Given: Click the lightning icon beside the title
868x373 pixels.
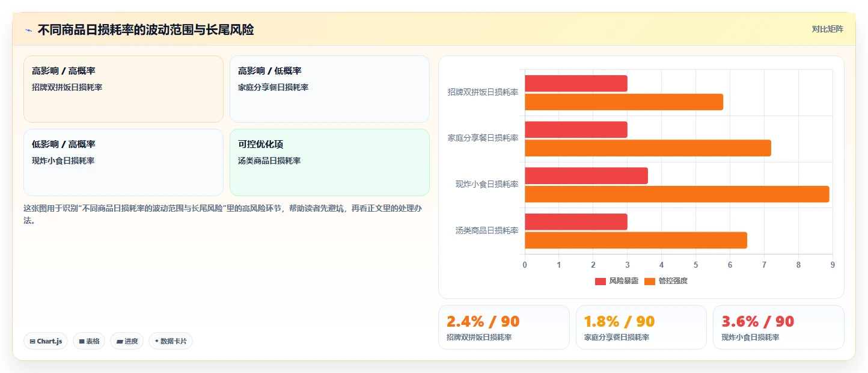Looking at the screenshot, I should point(28,30).
